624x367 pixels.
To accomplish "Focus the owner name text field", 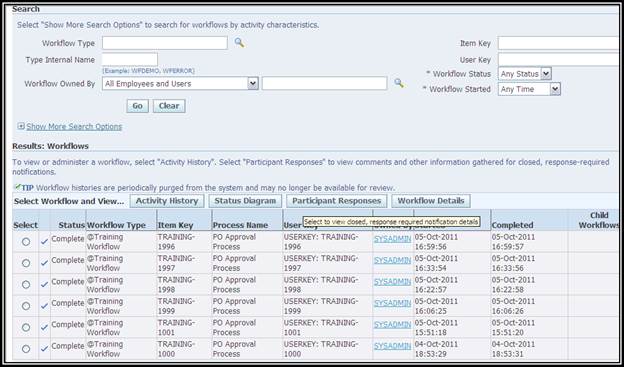I will (x=324, y=83).
